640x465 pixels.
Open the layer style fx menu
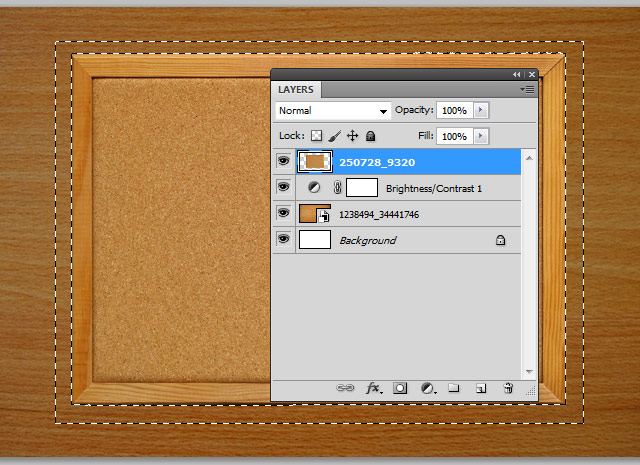click(374, 387)
